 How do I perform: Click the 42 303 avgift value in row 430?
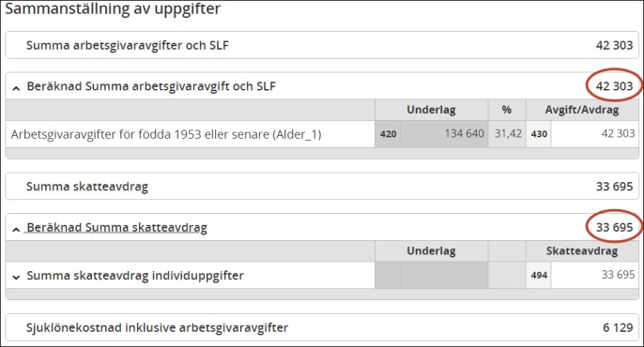(x=595, y=134)
